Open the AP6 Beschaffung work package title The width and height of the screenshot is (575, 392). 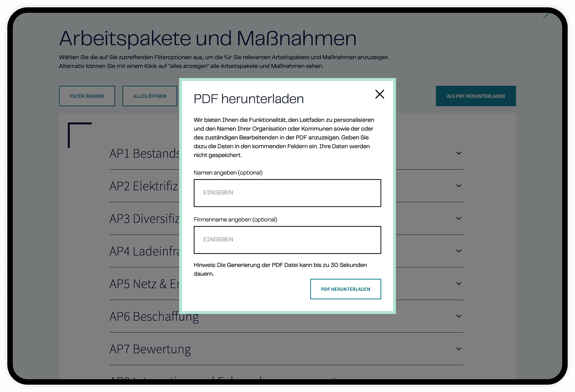pos(154,317)
